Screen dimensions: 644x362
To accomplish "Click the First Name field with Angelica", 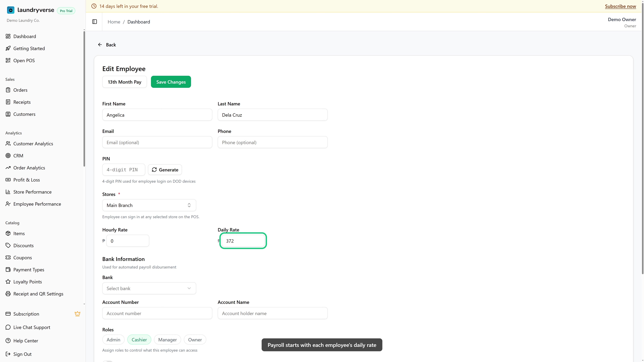I will [x=157, y=115].
